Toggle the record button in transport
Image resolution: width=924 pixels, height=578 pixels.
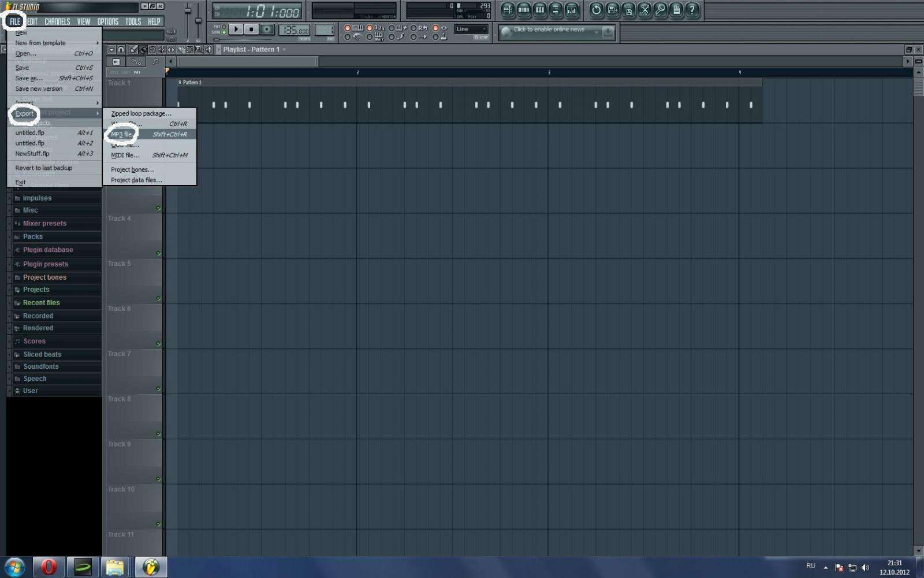click(266, 29)
